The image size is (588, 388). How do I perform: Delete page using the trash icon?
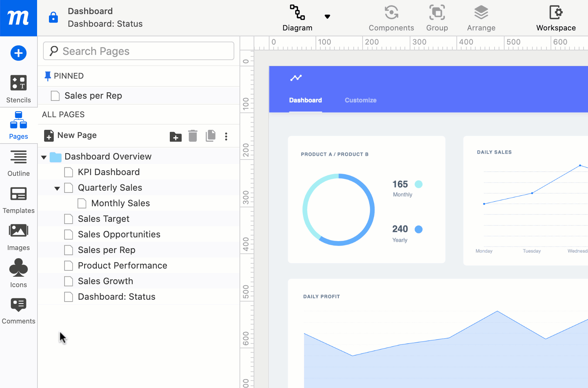(x=193, y=136)
